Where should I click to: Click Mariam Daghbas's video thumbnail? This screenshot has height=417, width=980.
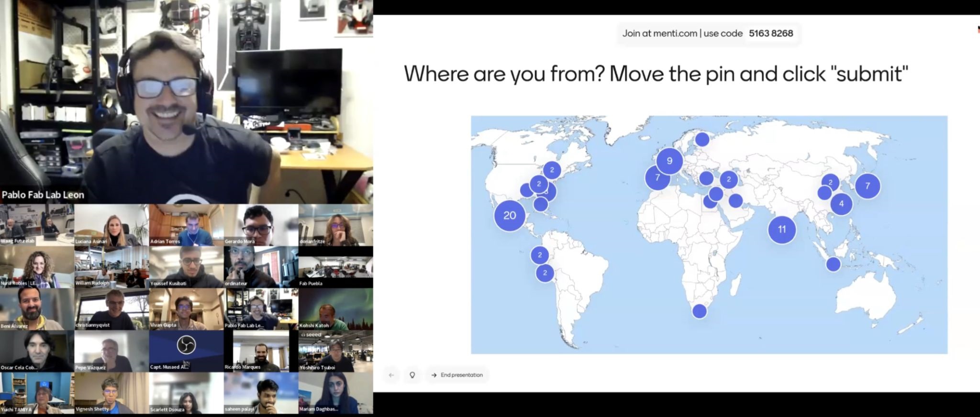click(335, 393)
